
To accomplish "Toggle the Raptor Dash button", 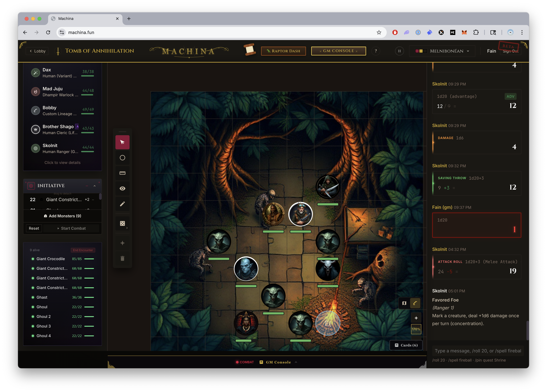I will [x=283, y=51].
